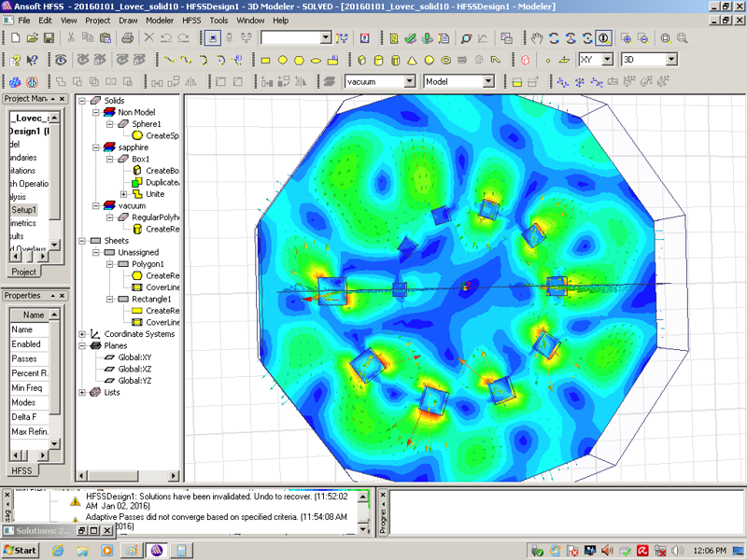This screenshot has width=747, height=560.
Task: Click the Print icon in toolbar
Action: tap(127, 38)
